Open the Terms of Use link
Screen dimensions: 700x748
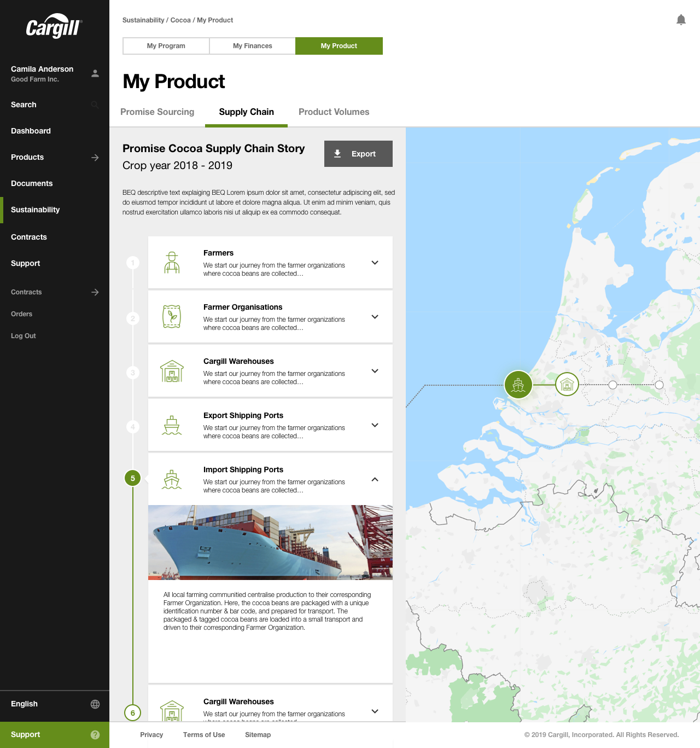pos(204,735)
